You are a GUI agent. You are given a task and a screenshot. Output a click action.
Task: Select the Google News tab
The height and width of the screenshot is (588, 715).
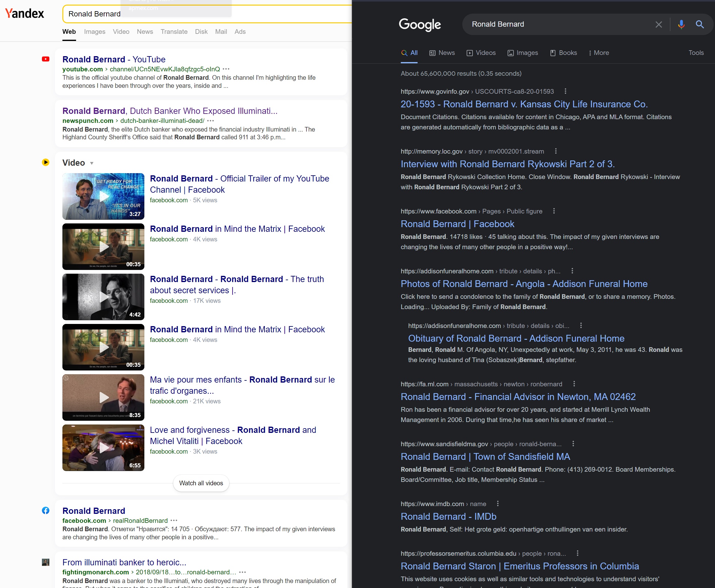pyautogui.click(x=442, y=53)
